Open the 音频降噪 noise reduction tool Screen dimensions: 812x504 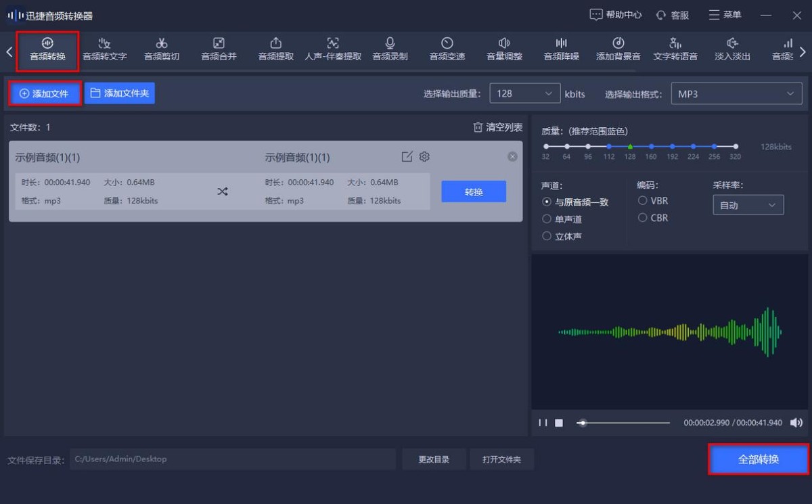tap(561, 49)
